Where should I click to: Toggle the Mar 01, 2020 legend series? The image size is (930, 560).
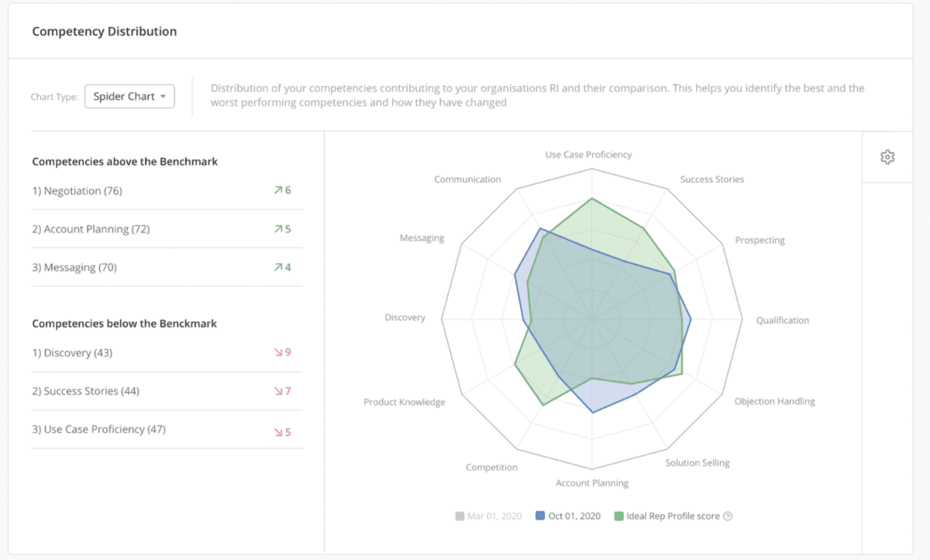pos(487,515)
